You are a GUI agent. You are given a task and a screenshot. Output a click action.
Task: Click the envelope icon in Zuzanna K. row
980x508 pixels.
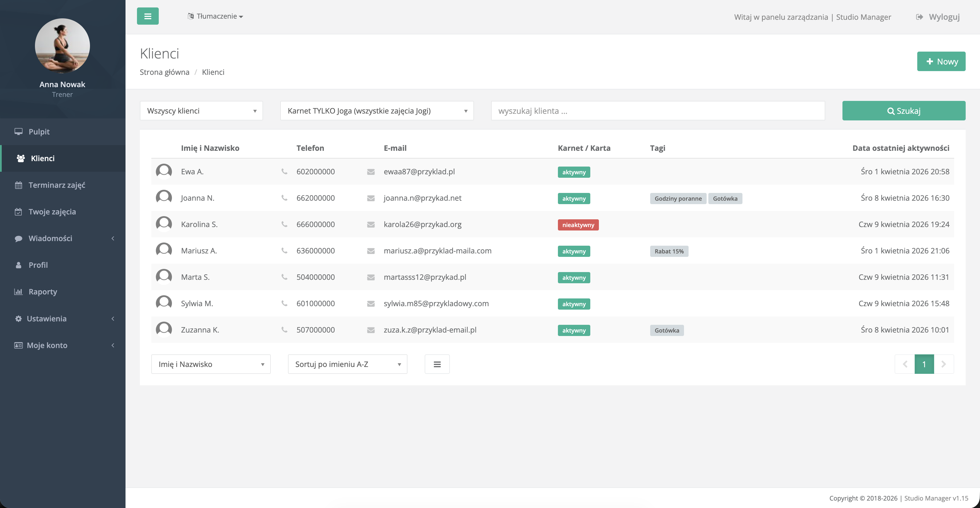(371, 330)
